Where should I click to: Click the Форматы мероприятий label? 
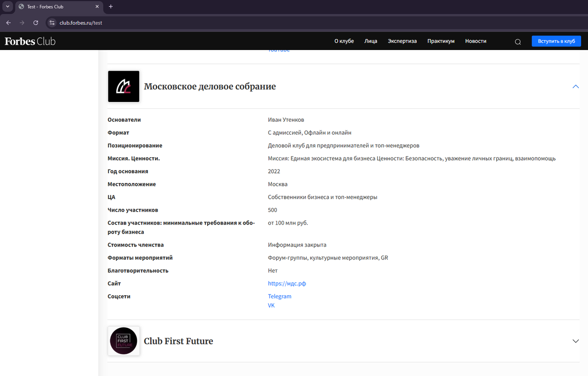pyautogui.click(x=141, y=258)
